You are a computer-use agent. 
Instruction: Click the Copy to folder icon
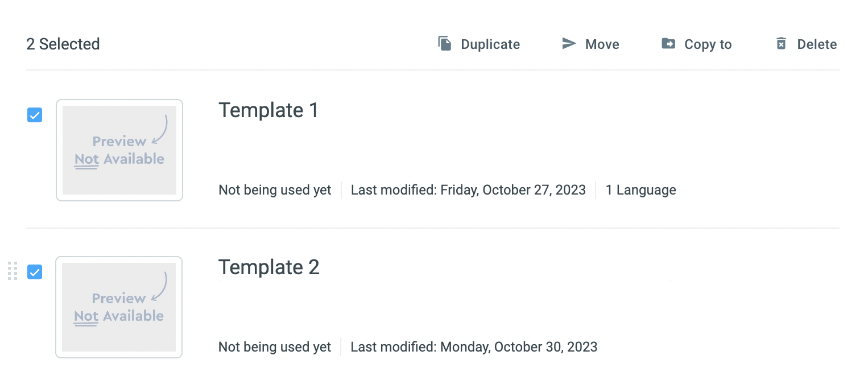(x=668, y=44)
